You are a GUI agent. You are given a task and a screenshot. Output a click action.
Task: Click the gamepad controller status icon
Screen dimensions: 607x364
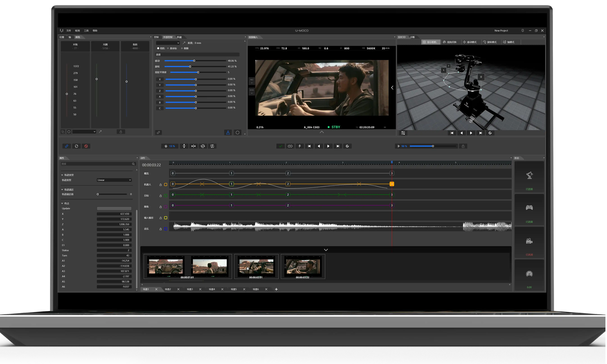point(529,208)
